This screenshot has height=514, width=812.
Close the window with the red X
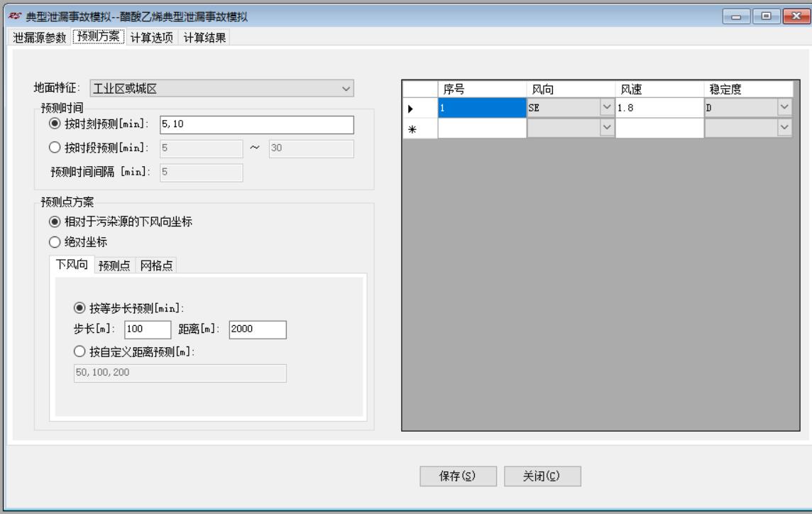pos(796,16)
